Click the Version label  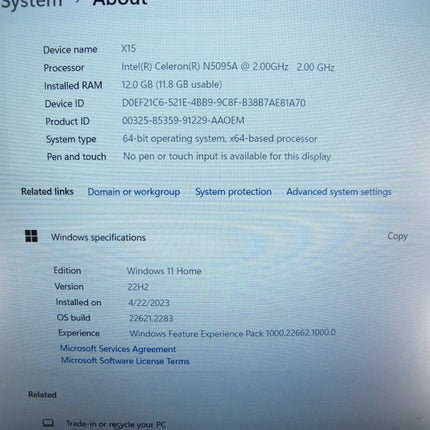[69, 286]
